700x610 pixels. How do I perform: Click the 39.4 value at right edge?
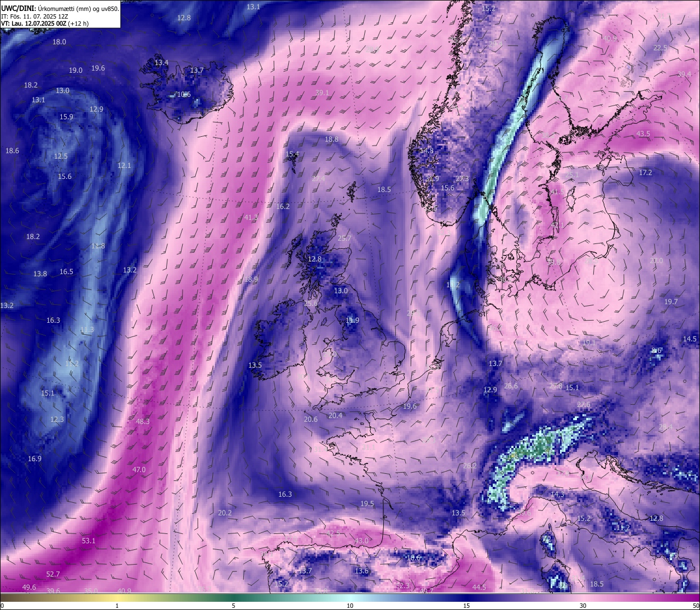(685, 74)
